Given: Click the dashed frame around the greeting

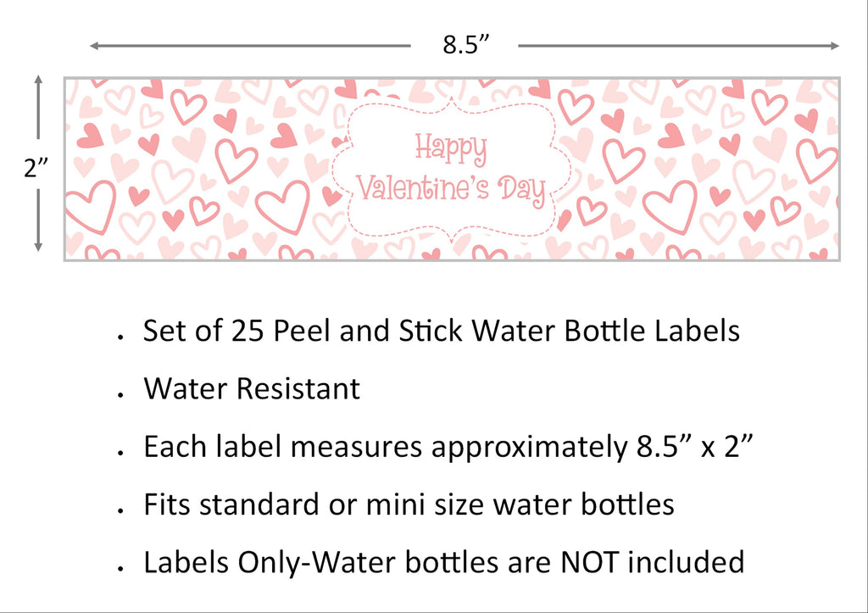Looking at the screenshot, I should [x=451, y=170].
